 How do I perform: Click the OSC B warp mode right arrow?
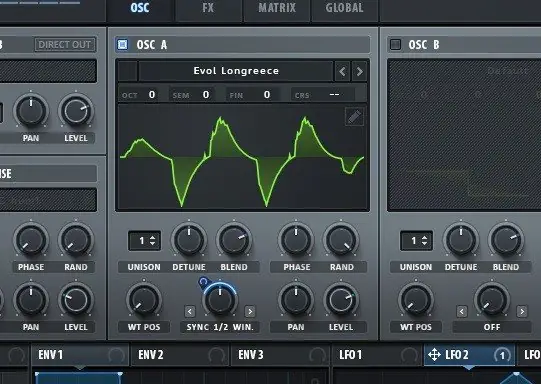[522, 311]
